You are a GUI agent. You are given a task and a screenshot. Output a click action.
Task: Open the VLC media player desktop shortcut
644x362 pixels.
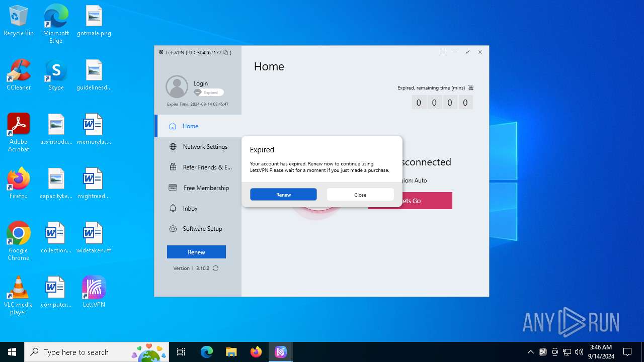tap(19, 296)
